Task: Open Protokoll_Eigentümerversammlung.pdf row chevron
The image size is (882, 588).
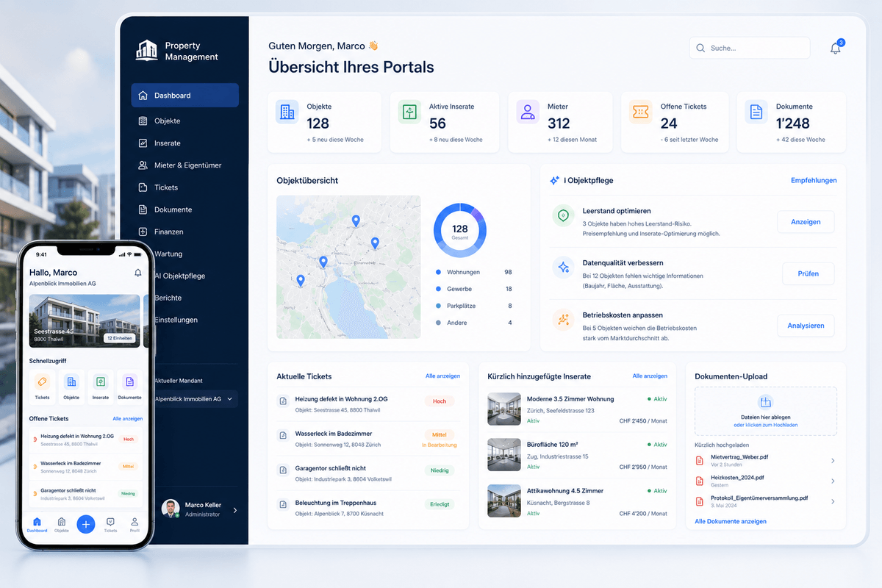Action: [833, 501]
